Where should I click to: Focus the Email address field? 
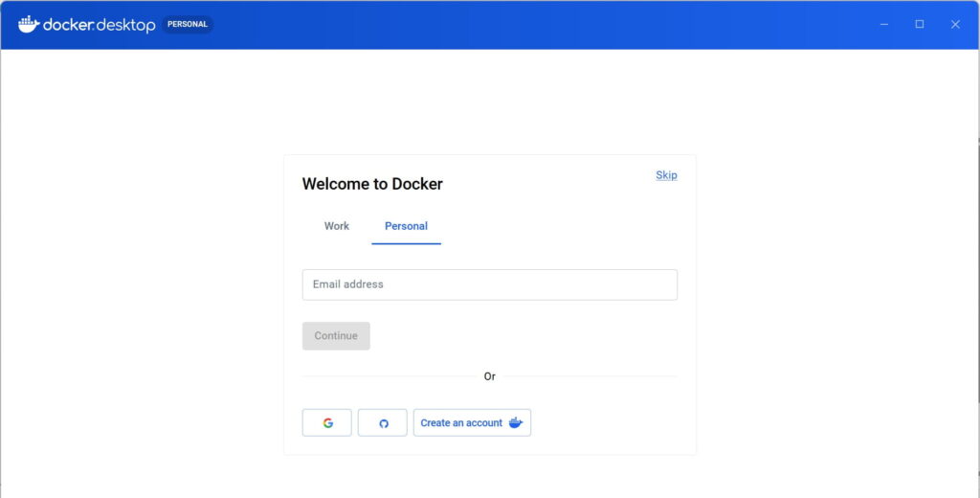(x=489, y=284)
